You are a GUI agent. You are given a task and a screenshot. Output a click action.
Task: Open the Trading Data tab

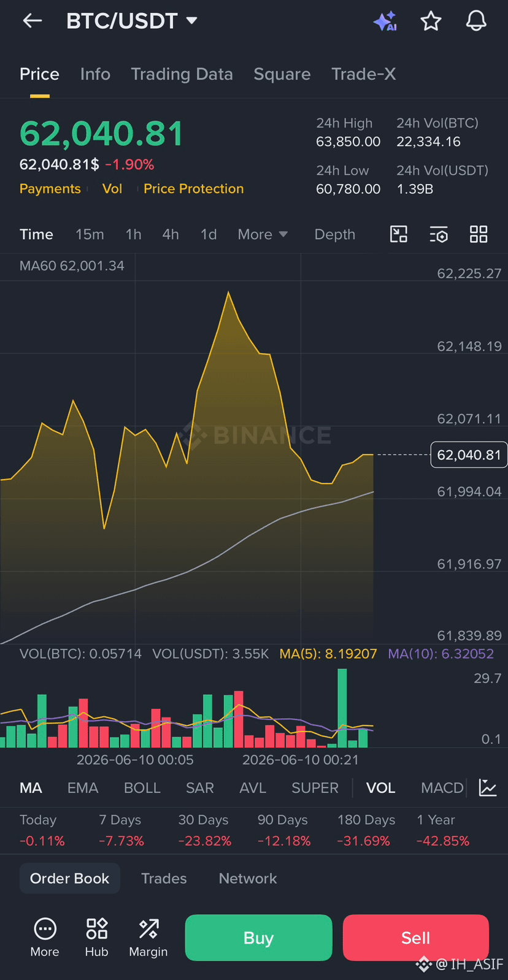[182, 74]
